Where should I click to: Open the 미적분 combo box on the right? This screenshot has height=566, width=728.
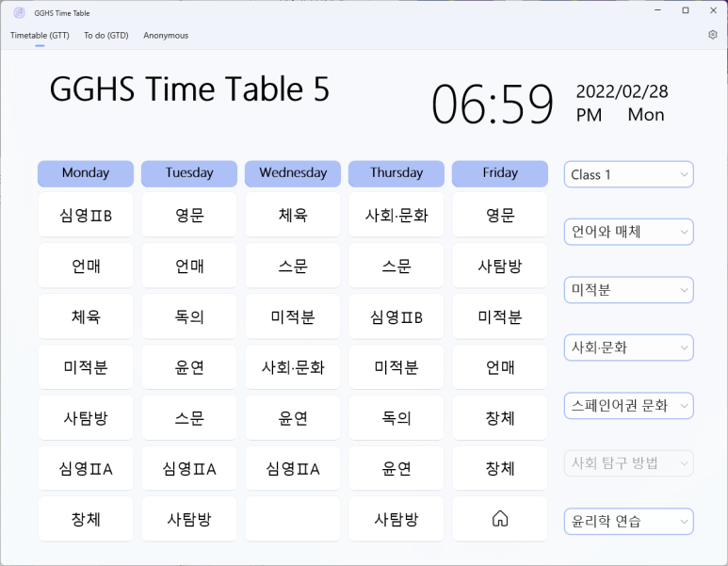(x=629, y=290)
